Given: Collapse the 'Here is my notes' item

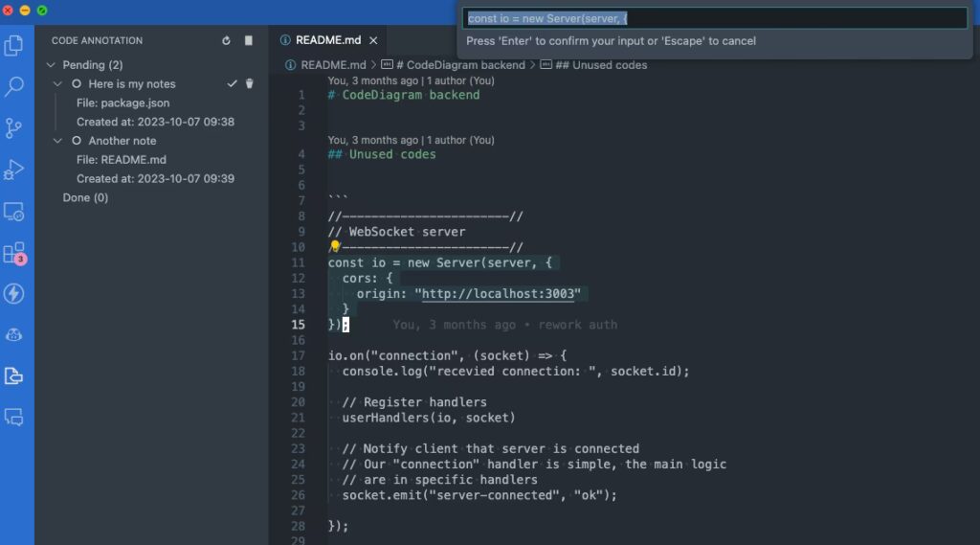Looking at the screenshot, I should click(58, 84).
